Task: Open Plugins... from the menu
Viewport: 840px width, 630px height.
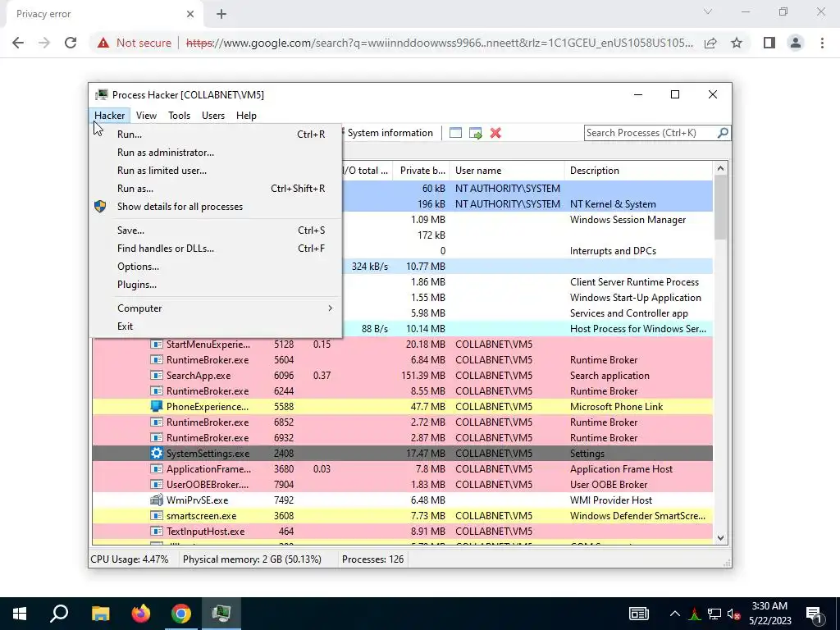Action: coord(216,285)
